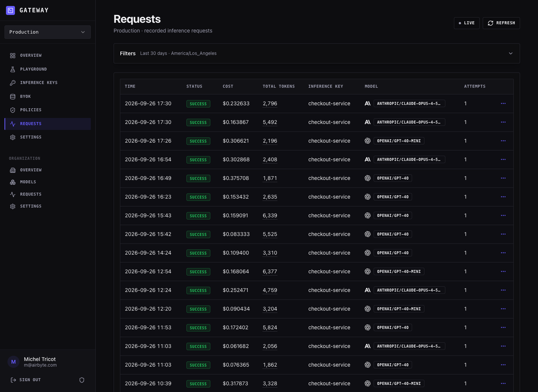Open project Settings below Requests
538x392 pixels.
point(47,137)
